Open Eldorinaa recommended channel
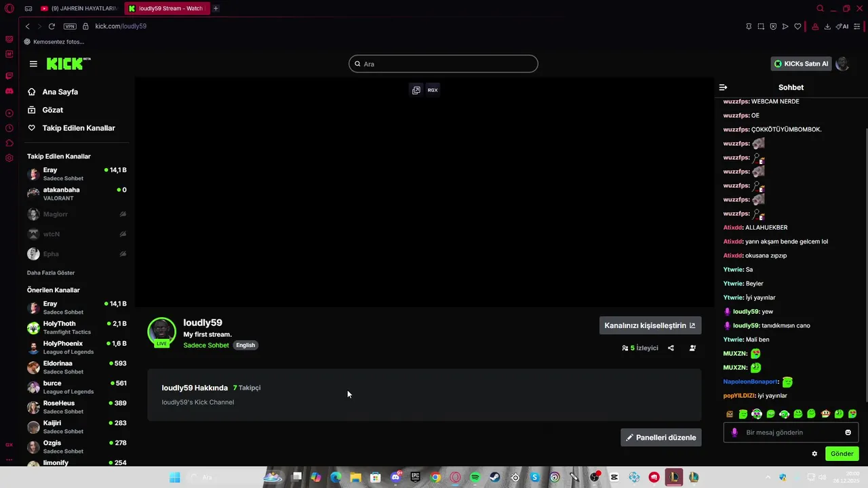Viewport: 868px width, 488px height. click(77, 367)
